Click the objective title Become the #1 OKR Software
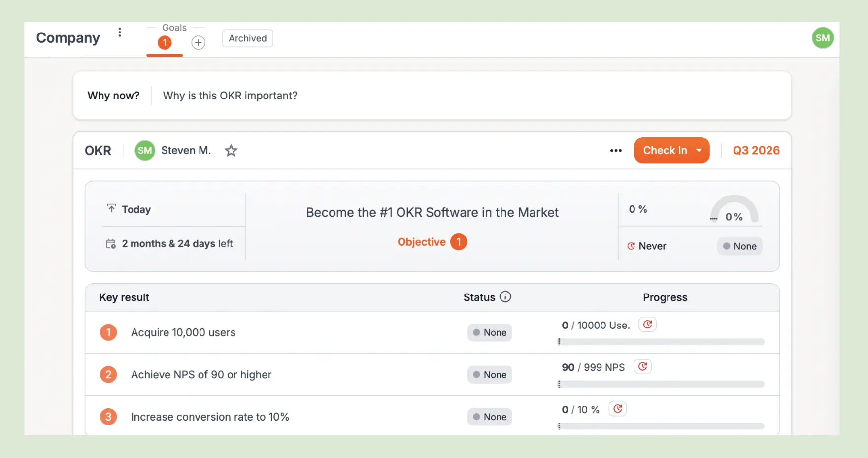 [432, 212]
